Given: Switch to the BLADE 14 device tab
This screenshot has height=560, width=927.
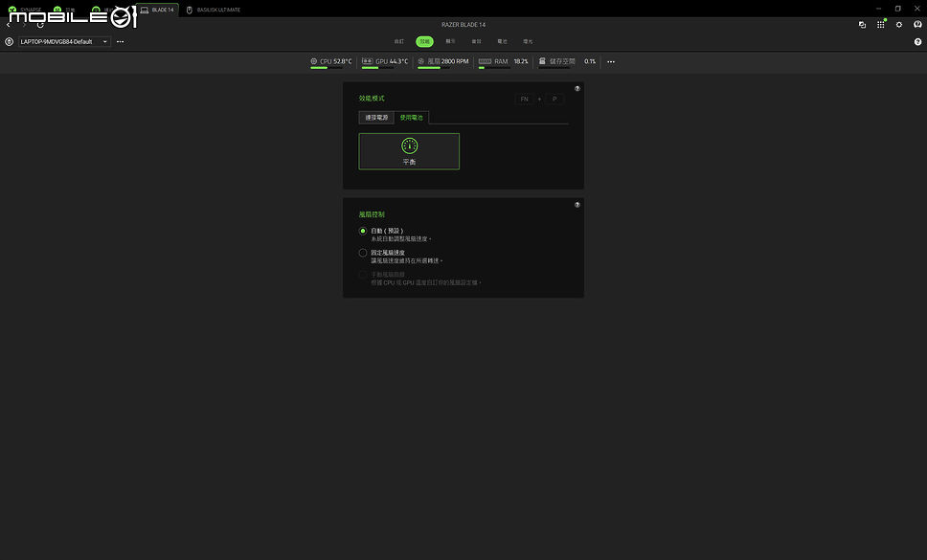Looking at the screenshot, I should 157,10.
